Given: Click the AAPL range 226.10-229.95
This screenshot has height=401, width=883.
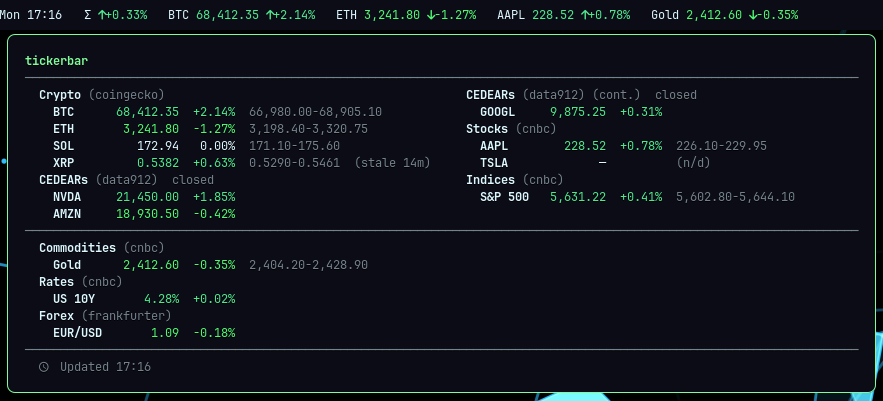Looking at the screenshot, I should point(721,146).
